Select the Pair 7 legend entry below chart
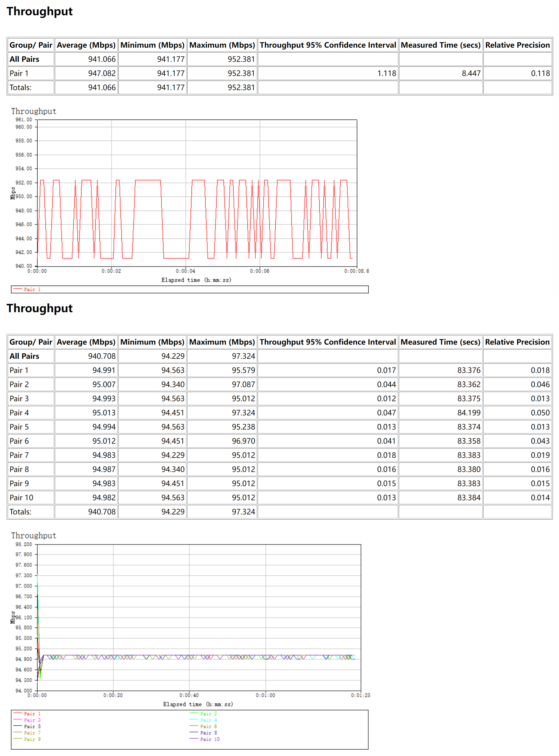The image size is (559, 756). (x=27, y=733)
